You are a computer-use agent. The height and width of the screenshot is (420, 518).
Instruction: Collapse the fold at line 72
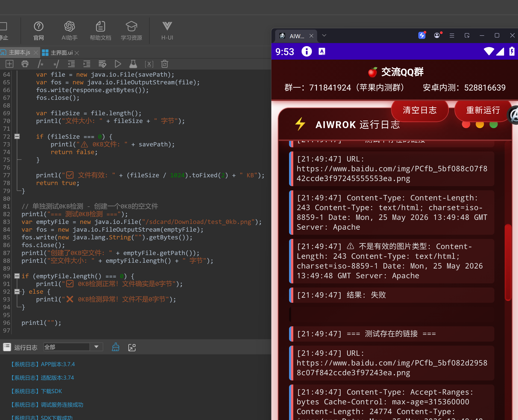click(x=17, y=136)
